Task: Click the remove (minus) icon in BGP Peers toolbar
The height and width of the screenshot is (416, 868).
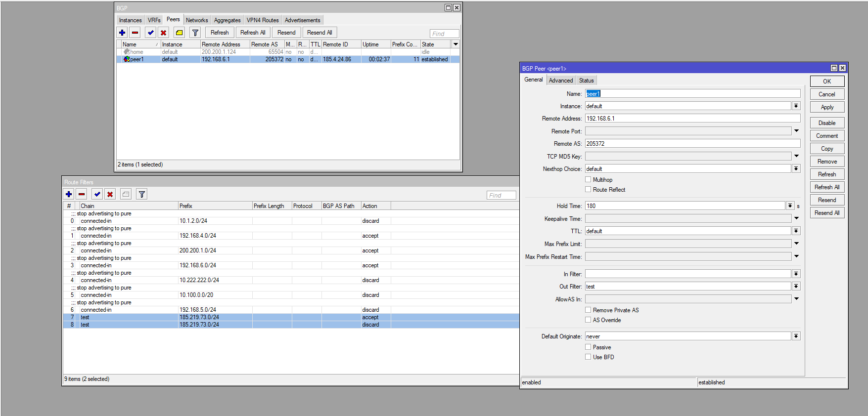Action: point(135,33)
